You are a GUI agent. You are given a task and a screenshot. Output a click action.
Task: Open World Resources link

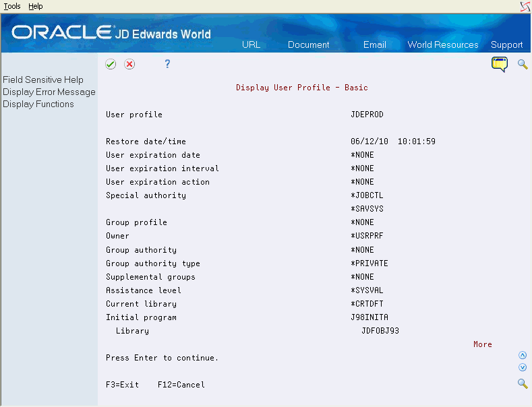[x=443, y=44]
